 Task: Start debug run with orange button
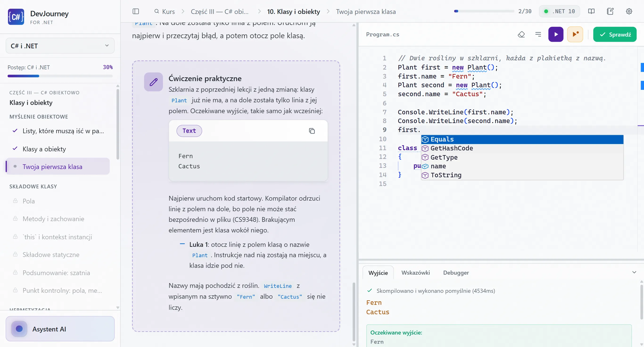(575, 34)
